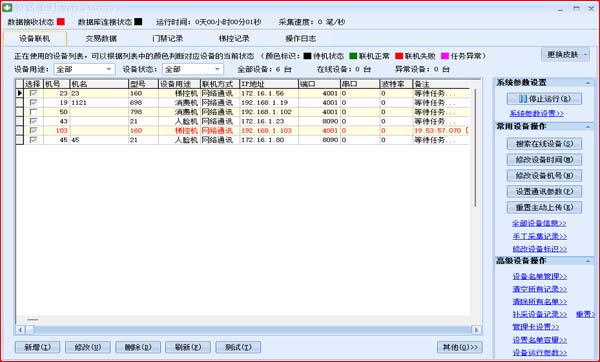The height and width of the screenshot is (362, 600).
Task: Click 搜索在线设备(S) button
Action: [545, 144]
